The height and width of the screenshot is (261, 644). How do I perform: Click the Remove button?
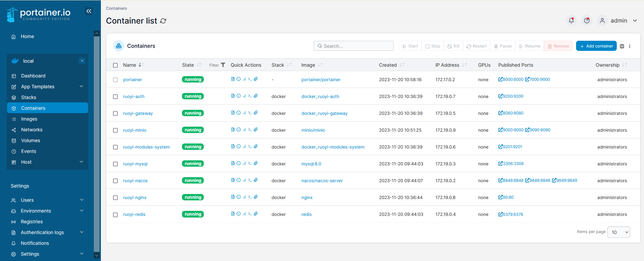pos(558,46)
